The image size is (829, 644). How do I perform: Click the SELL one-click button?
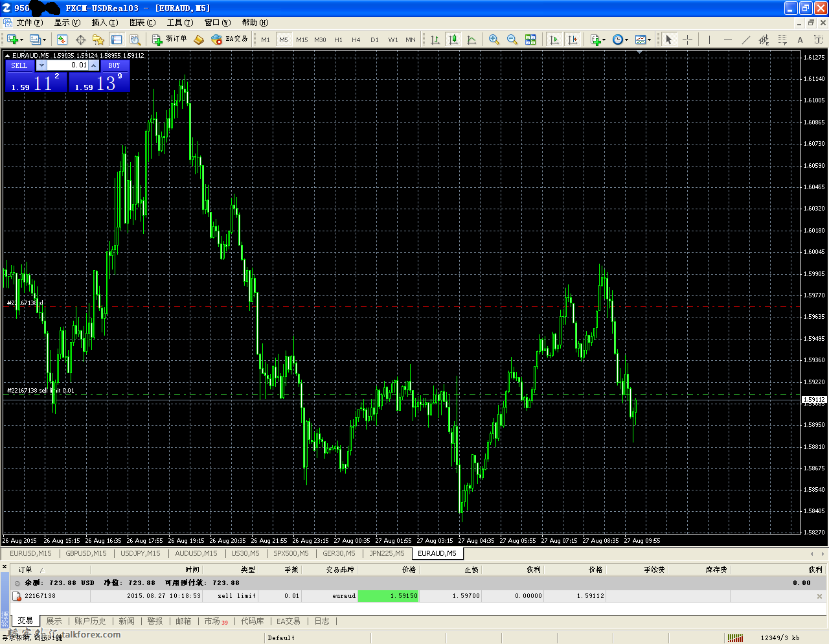[19, 65]
